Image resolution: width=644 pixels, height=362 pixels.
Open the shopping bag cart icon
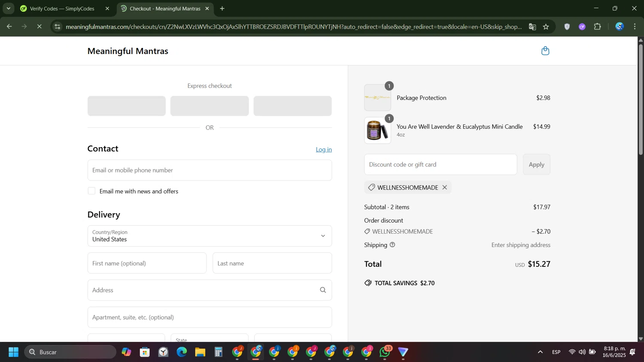coord(545,51)
